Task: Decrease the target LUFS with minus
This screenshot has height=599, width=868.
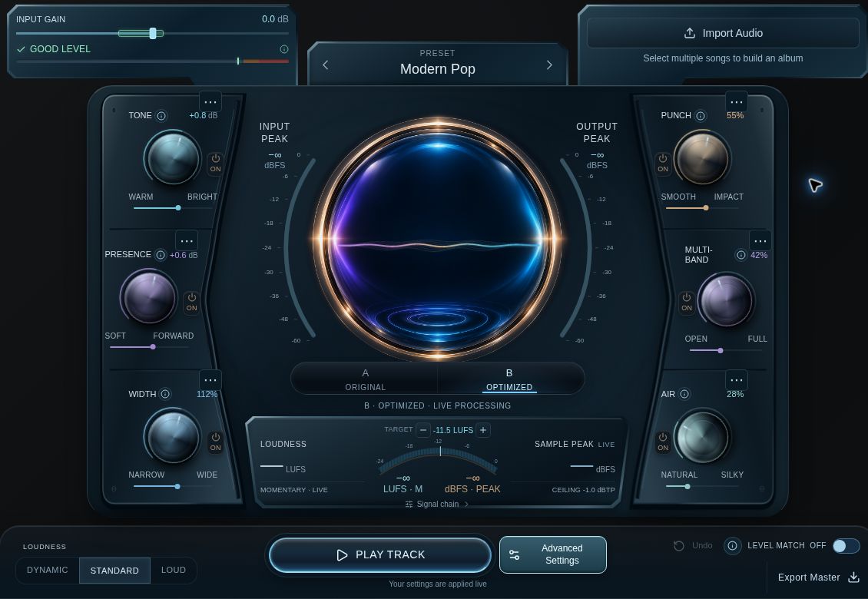Action: tap(423, 430)
